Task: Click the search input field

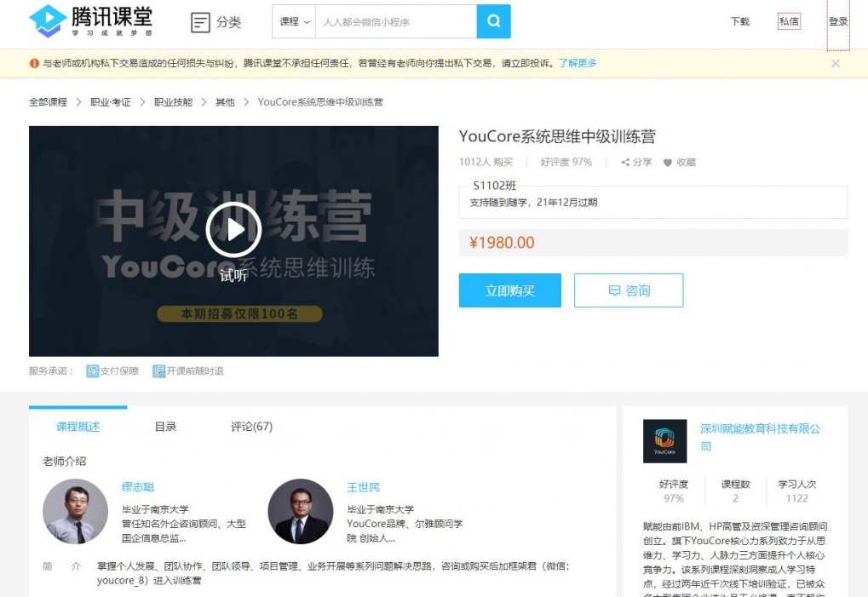Action: coord(392,23)
